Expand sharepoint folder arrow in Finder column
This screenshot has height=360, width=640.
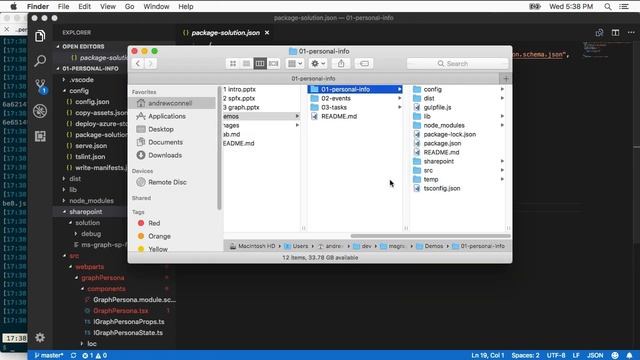[502, 161]
